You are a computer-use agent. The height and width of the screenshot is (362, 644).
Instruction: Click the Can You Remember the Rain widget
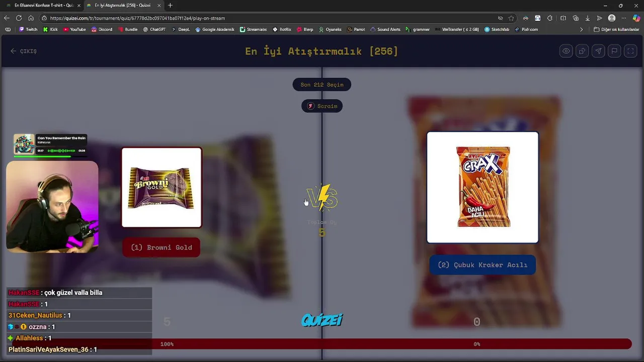pyautogui.click(x=50, y=145)
